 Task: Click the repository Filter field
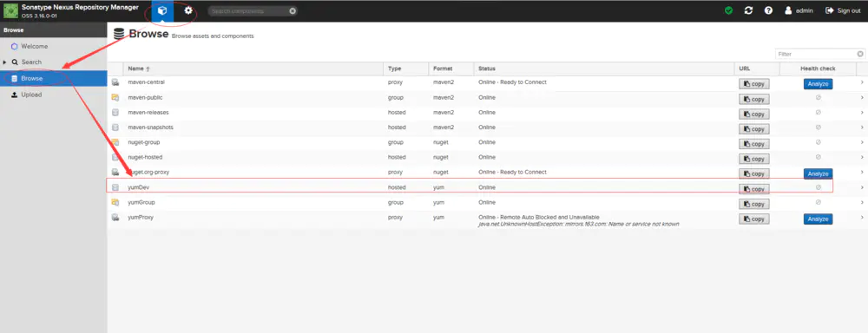tap(815, 55)
